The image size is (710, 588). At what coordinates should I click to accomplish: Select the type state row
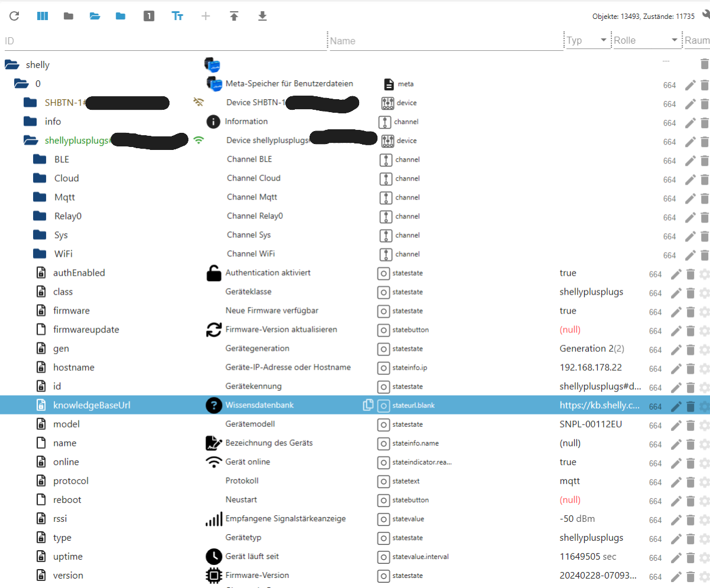click(x=355, y=537)
